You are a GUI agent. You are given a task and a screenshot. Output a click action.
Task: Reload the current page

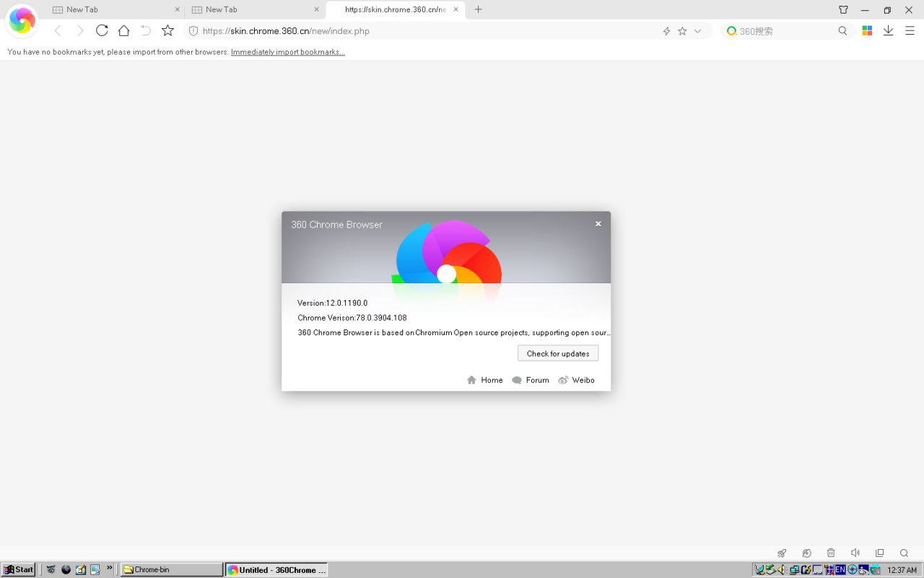tap(102, 30)
